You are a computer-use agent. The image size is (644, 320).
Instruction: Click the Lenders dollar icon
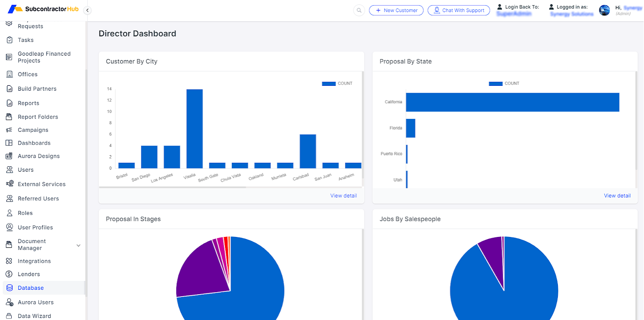9,274
